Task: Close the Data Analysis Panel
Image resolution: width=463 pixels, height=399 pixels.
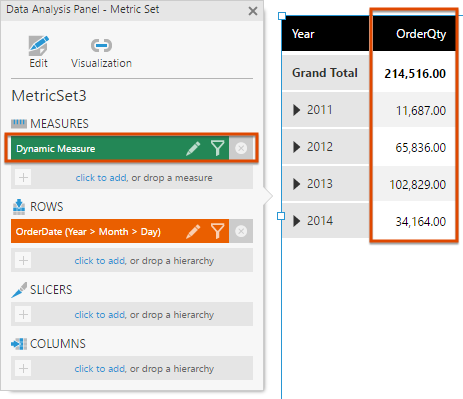Action: (253, 11)
